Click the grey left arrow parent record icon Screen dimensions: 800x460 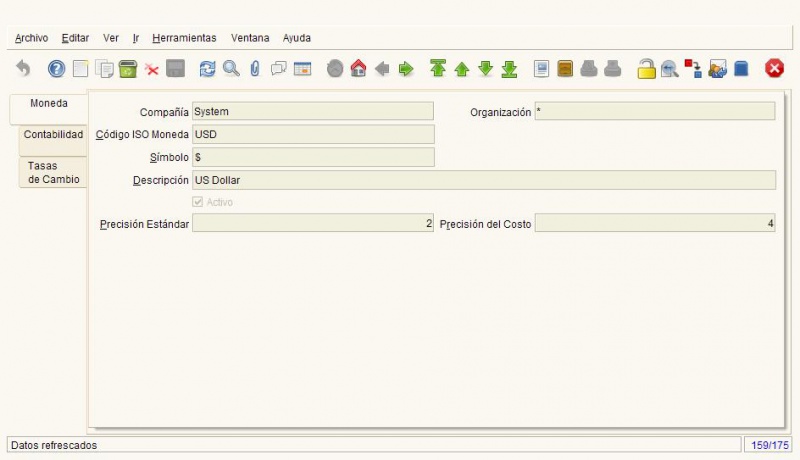pyautogui.click(x=382, y=68)
